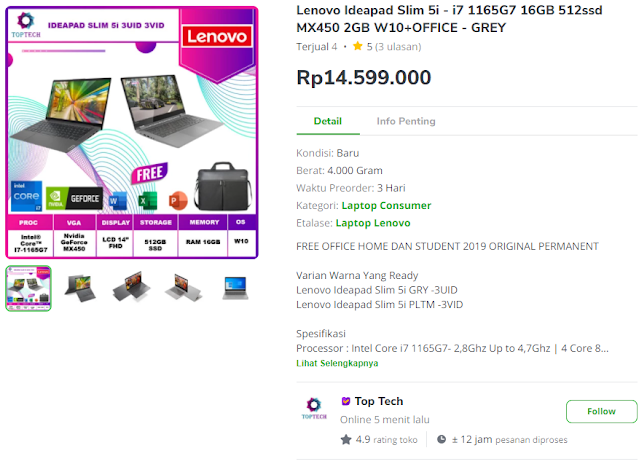Select the third thumbnail of open laptop
The width and height of the screenshot is (639, 464).
tap(132, 287)
